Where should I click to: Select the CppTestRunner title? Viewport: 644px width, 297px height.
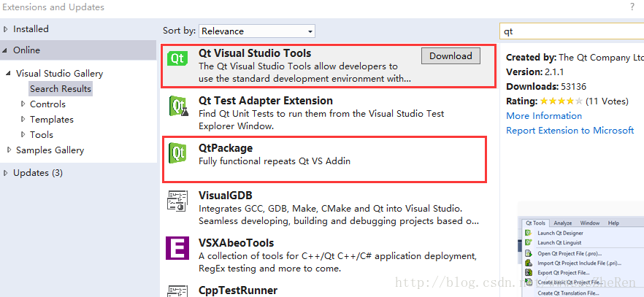coord(238,290)
